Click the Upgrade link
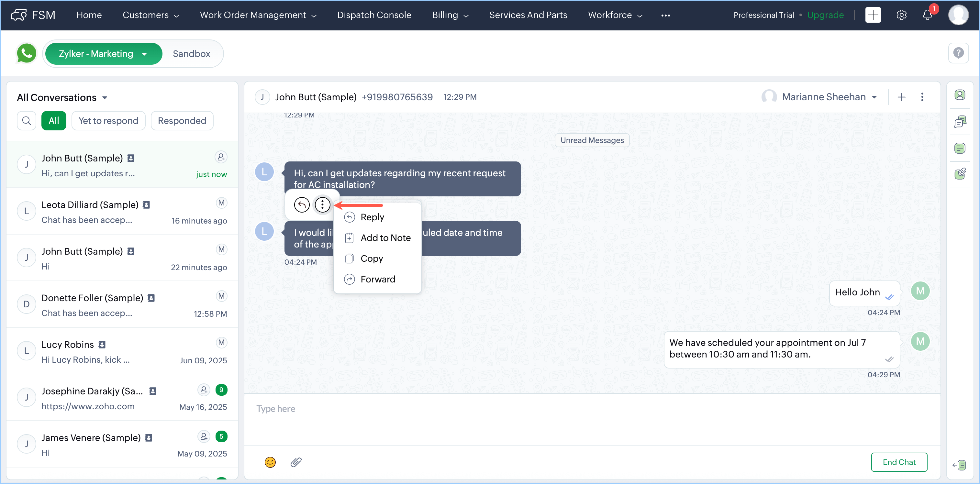The height and width of the screenshot is (484, 980). pyautogui.click(x=825, y=15)
